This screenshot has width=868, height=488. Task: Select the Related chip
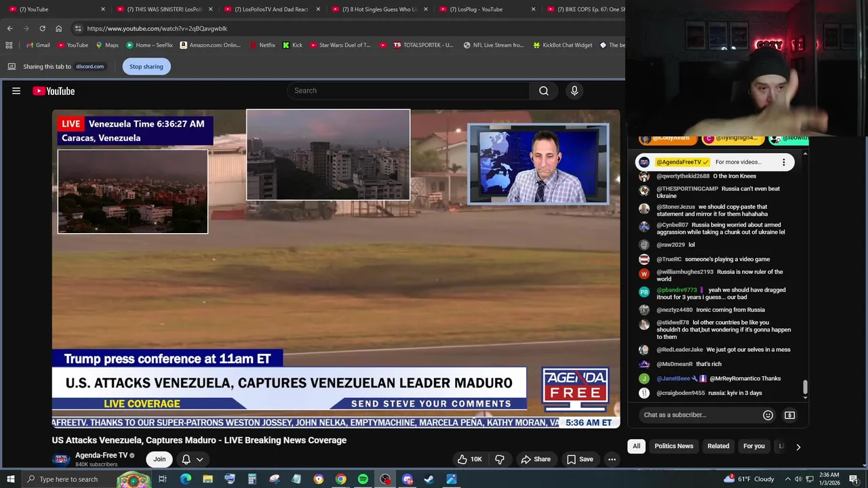(x=718, y=447)
